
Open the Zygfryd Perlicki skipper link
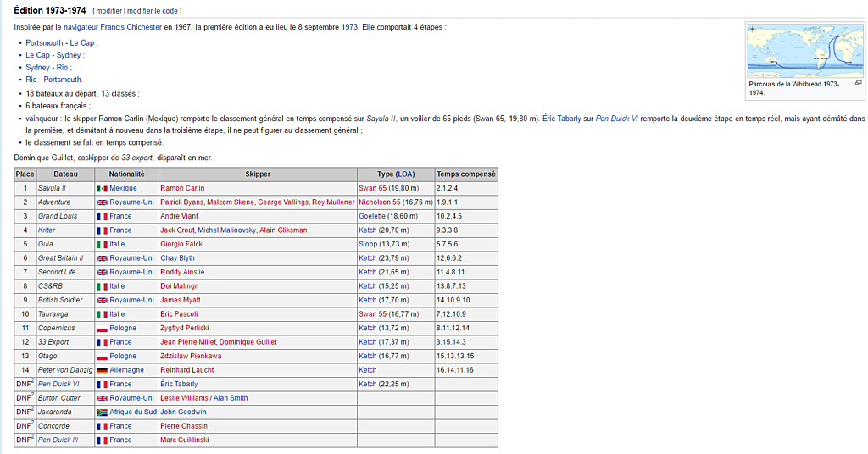pos(184,329)
